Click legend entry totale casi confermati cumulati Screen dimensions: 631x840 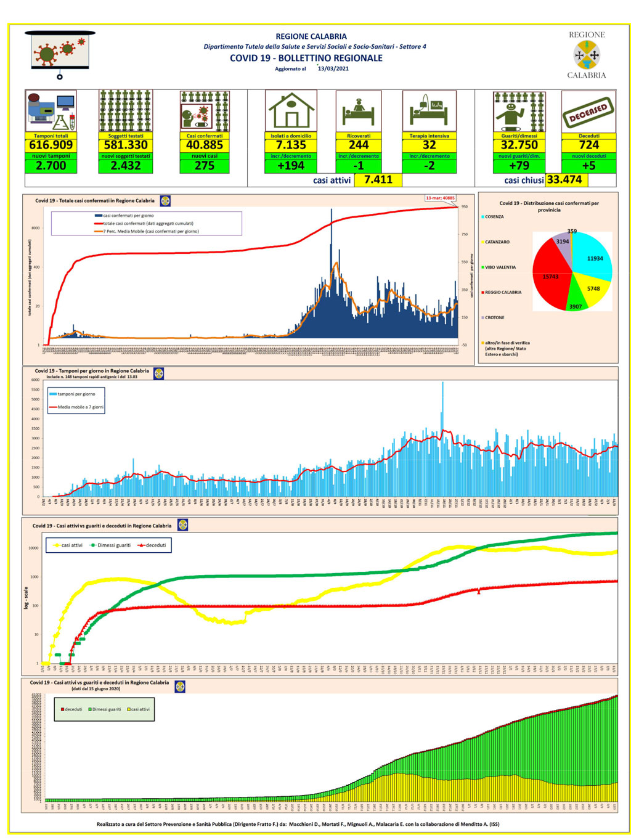pyautogui.click(x=144, y=224)
